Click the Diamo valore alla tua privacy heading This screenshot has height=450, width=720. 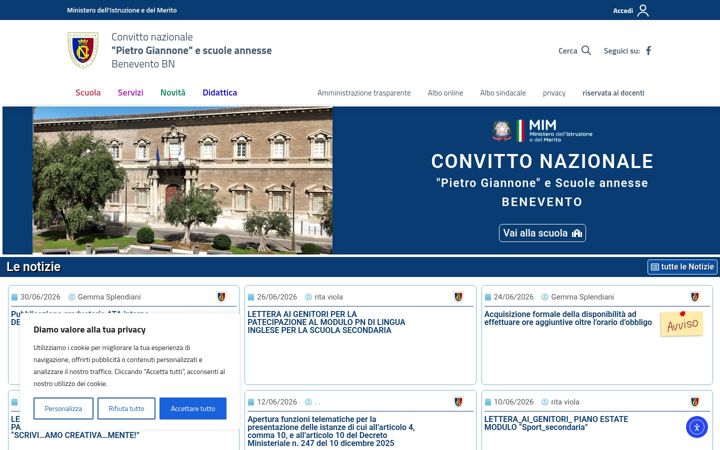point(90,330)
